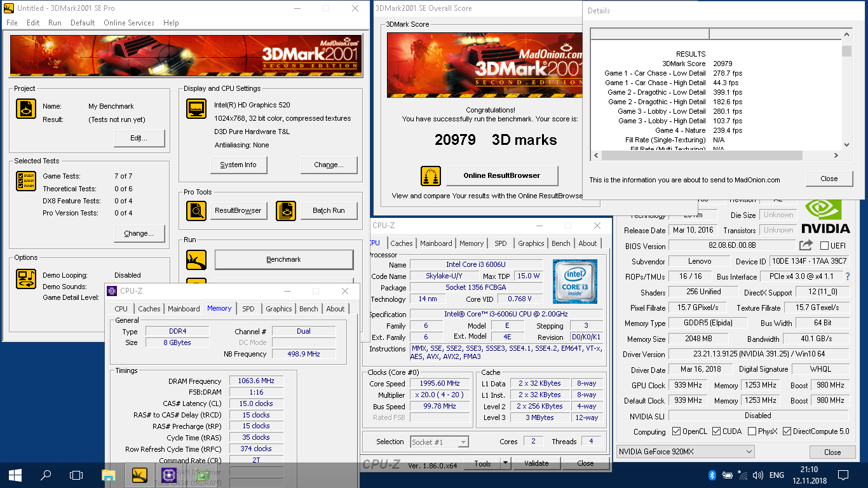
Task: Toggle the CUDA checkbox in GPU-Z
Action: click(716, 431)
